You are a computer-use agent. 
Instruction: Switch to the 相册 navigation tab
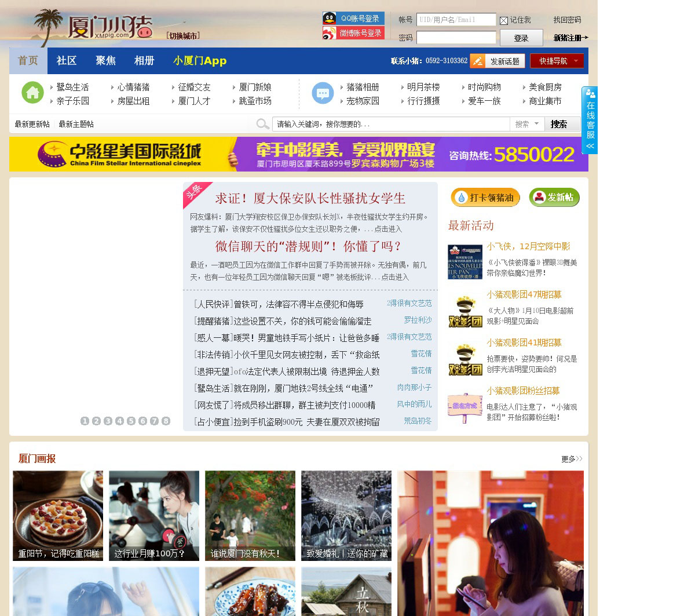(x=144, y=61)
